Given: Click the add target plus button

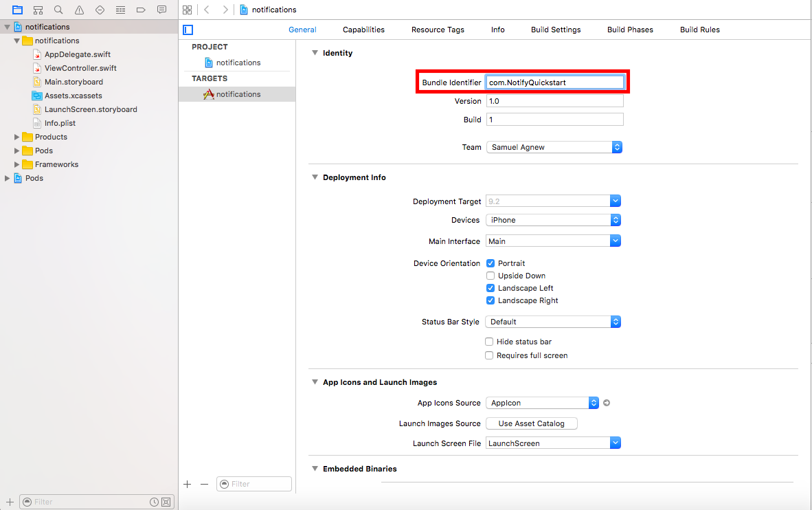Looking at the screenshot, I should coord(188,484).
